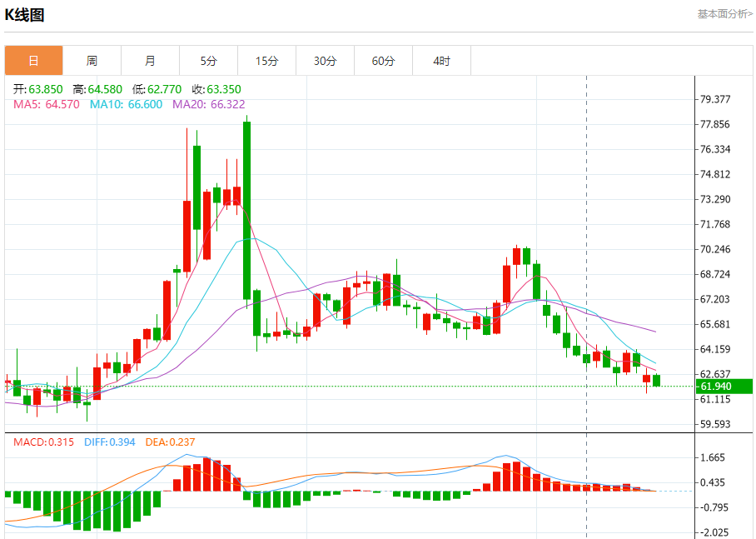Viewport: 756px width, 539px height.
Task: Click the MACD:0.315 label
Action: (43, 442)
